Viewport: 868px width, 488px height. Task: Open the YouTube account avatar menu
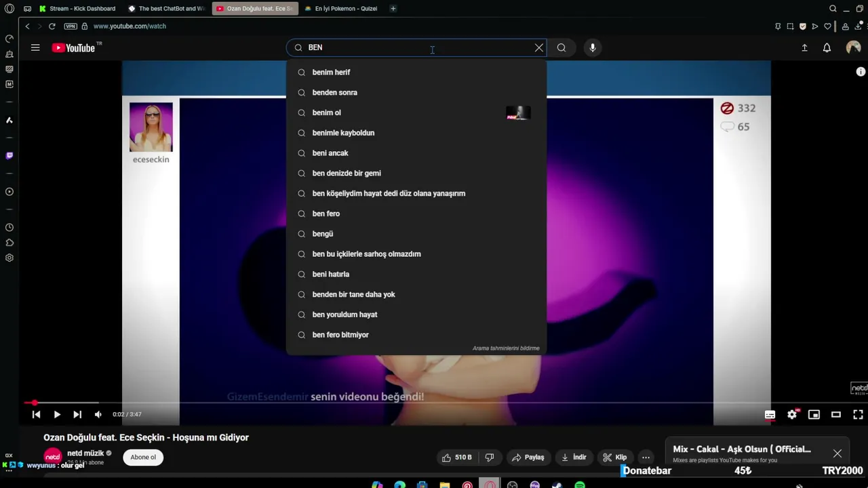(854, 47)
